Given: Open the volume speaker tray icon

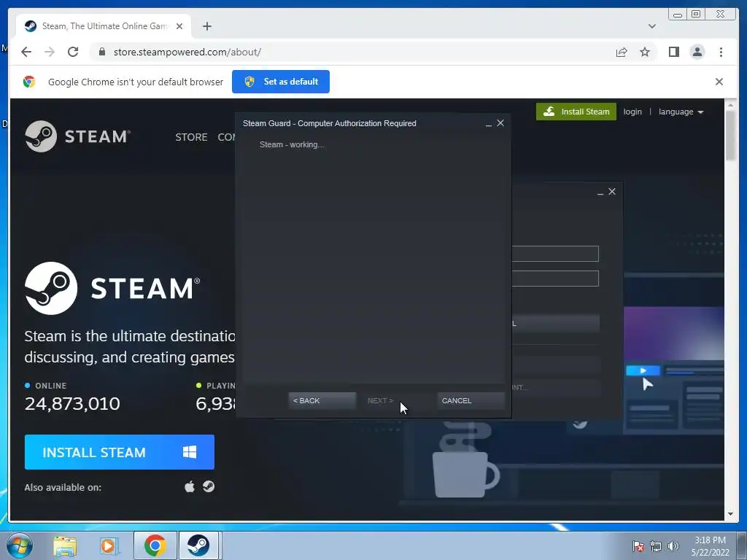Looking at the screenshot, I should pos(673,546).
